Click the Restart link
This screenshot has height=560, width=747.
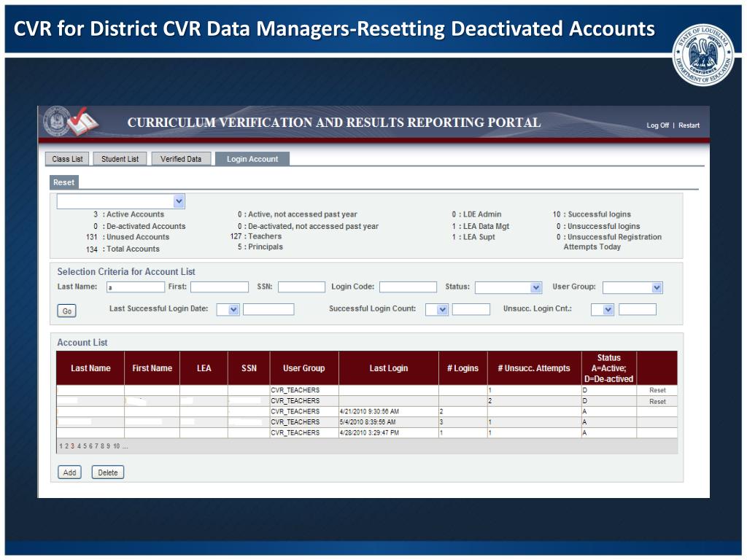tap(689, 125)
